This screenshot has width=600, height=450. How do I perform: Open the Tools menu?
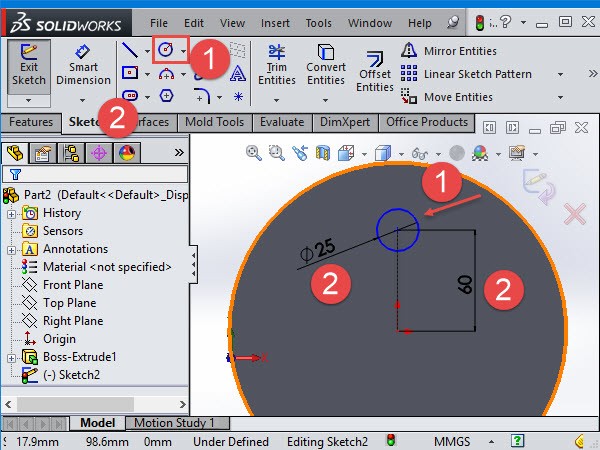[318, 23]
